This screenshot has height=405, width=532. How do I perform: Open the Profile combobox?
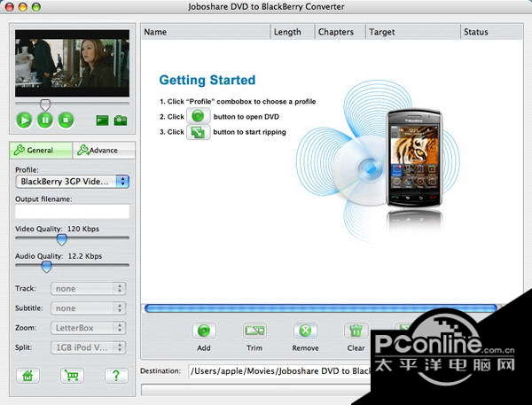tap(73, 182)
